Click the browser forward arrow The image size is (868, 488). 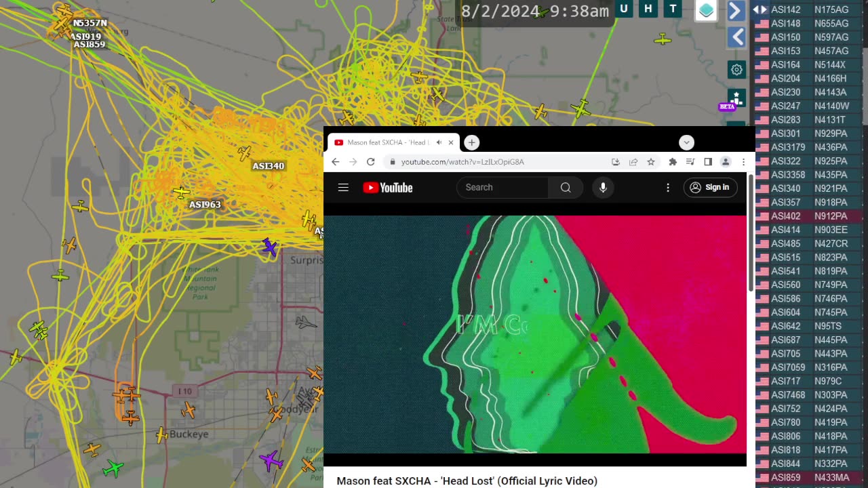pos(353,162)
